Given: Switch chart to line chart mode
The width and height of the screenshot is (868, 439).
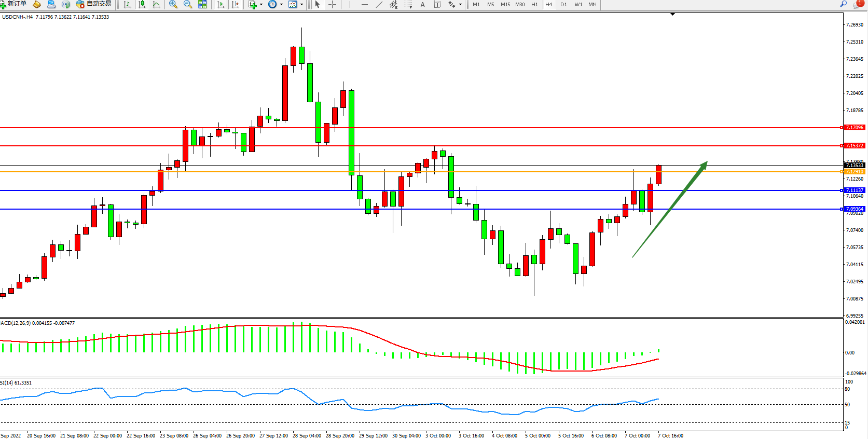Looking at the screenshot, I should [x=156, y=4].
